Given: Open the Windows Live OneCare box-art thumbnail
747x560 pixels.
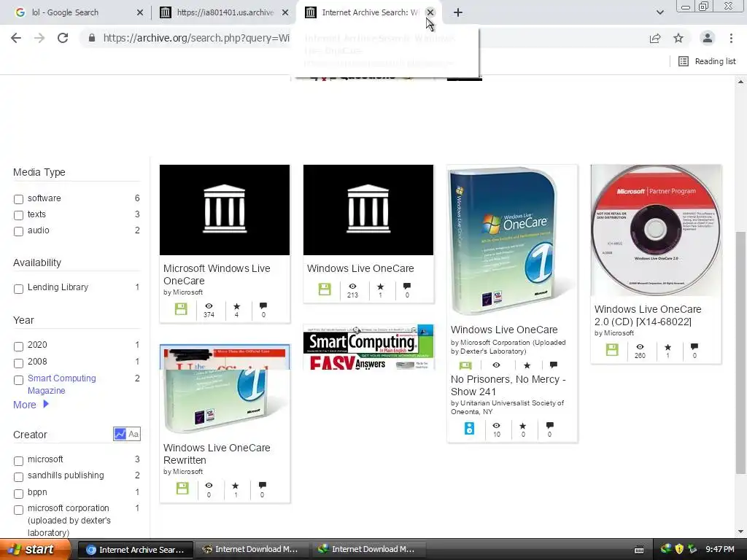Looking at the screenshot, I should [x=511, y=241].
